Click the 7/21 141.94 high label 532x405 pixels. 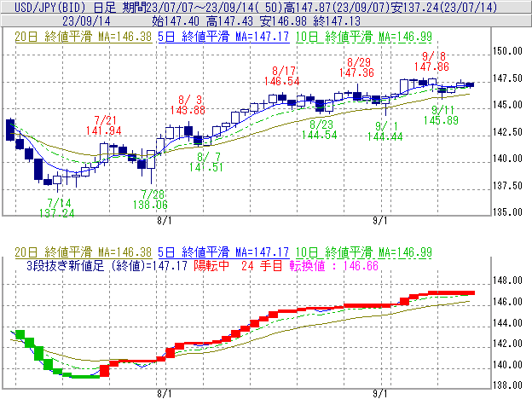(104, 125)
